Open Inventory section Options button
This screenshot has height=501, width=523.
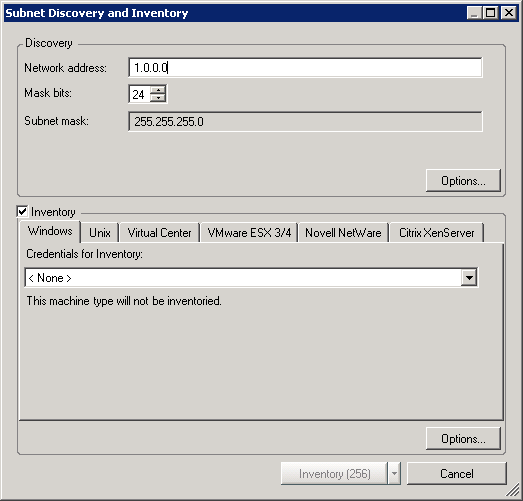click(463, 439)
